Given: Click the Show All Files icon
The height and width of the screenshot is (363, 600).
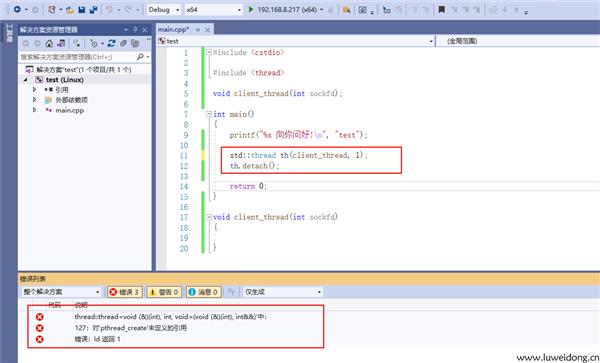Looking at the screenshot, I should coord(135,44).
